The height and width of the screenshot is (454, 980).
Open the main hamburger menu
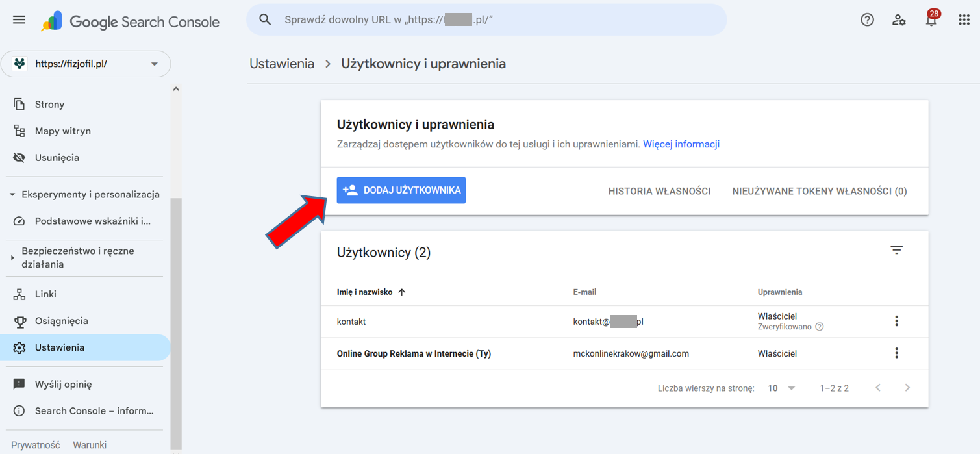pyautogui.click(x=19, y=20)
